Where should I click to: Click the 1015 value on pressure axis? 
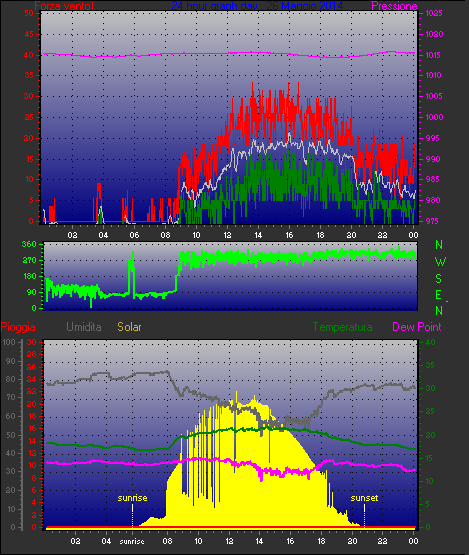[x=434, y=55]
